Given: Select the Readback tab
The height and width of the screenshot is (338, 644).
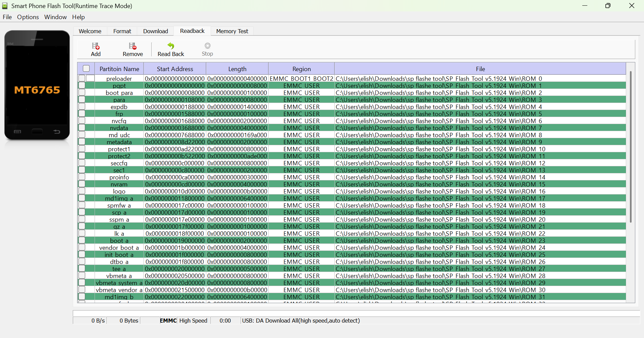Looking at the screenshot, I should coord(192,31).
